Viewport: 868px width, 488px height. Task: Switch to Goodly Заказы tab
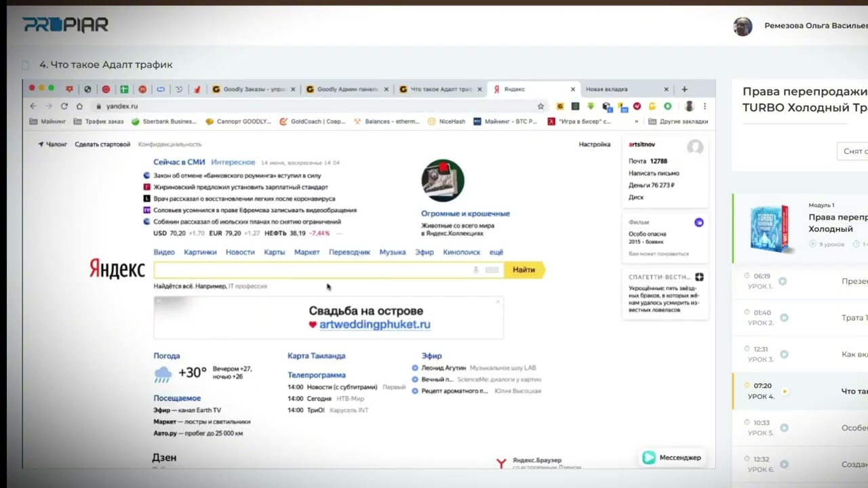click(254, 89)
